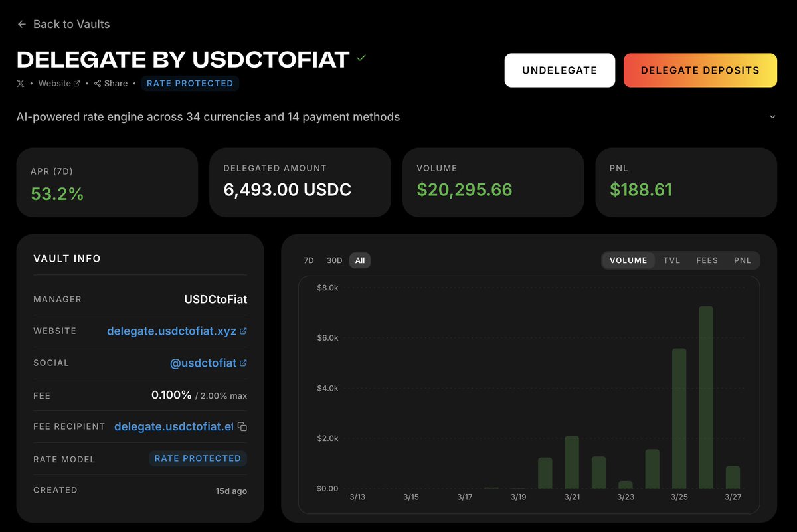Image resolution: width=797 pixels, height=532 pixels.
Task: Switch the chart to TVL
Action: pos(671,260)
